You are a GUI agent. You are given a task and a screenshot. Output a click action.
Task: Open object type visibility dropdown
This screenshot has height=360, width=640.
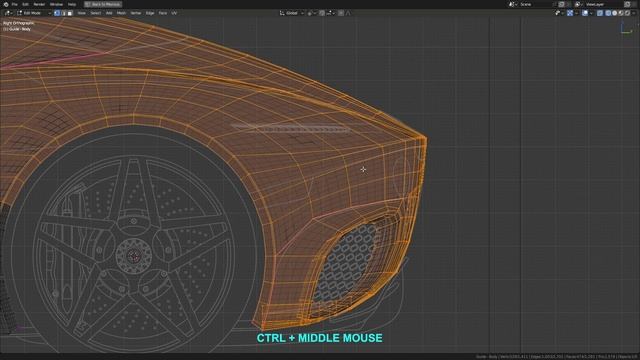pos(560,13)
